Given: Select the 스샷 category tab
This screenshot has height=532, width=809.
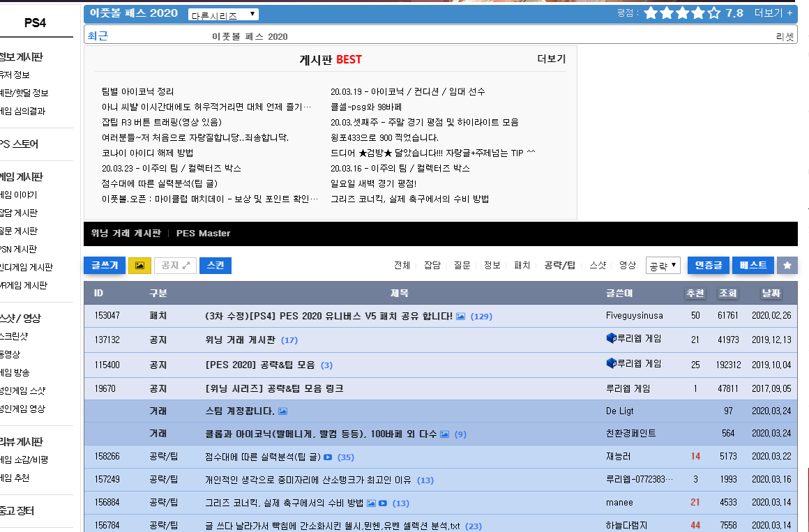Looking at the screenshot, I should coord(598,265).
